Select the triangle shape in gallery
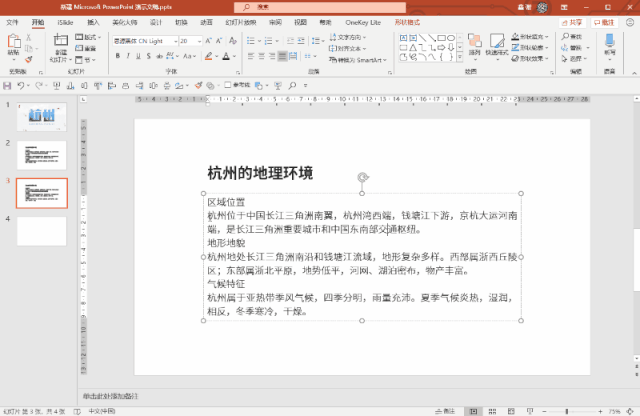This screenshot has height=416, width=640. coord(413,48)
